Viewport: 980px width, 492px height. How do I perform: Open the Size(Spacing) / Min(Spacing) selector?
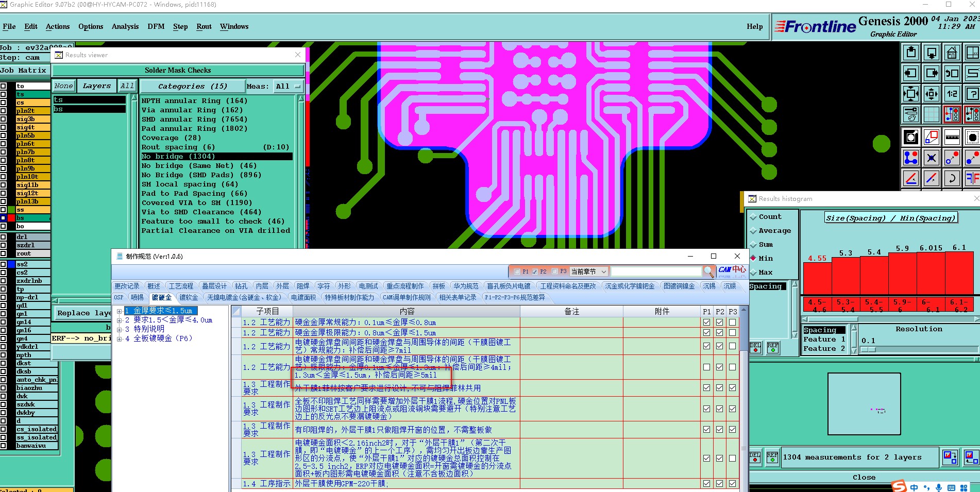[x=890, y=218]
